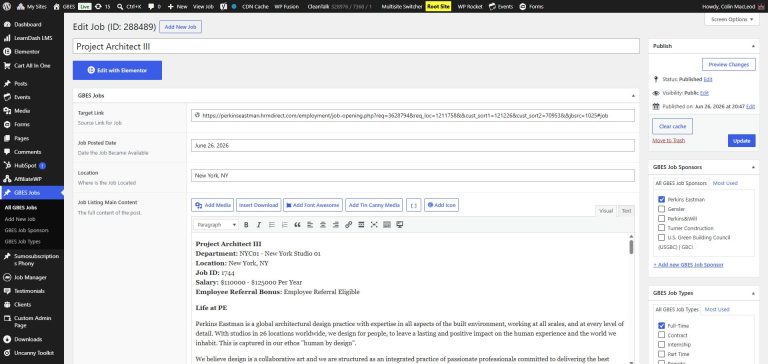Collapse the Publish metabox
This screenshot has height=364, width=768.
(x=753, y=46)
